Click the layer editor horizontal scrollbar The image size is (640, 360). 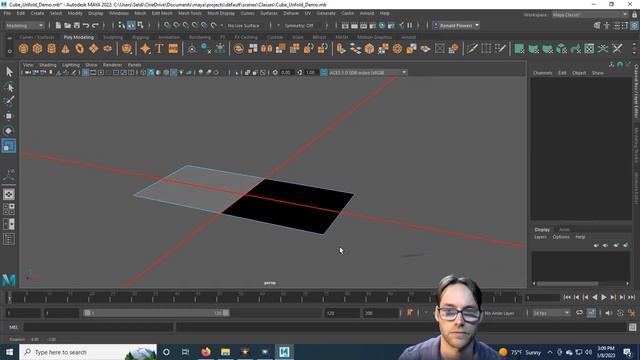tap(567, 283)
